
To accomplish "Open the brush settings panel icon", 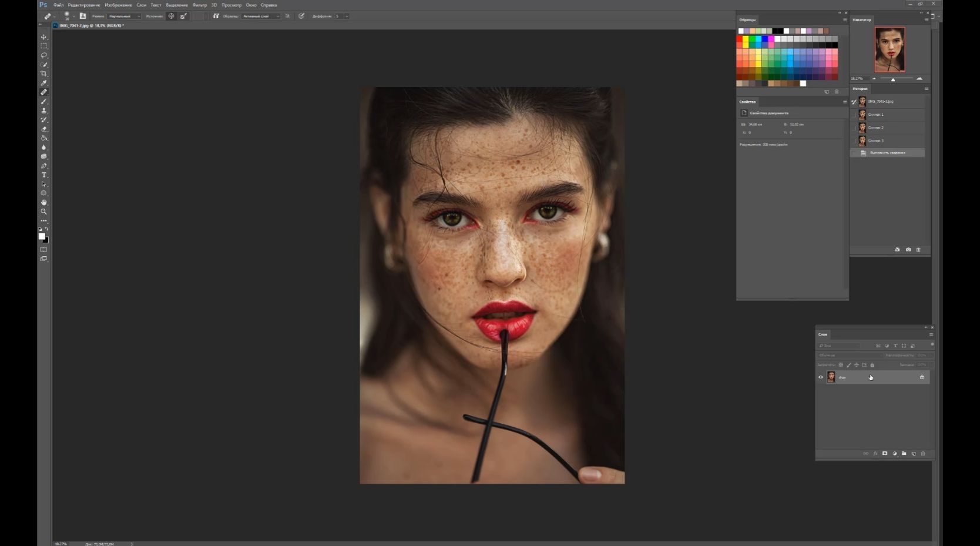I will 83,16.
